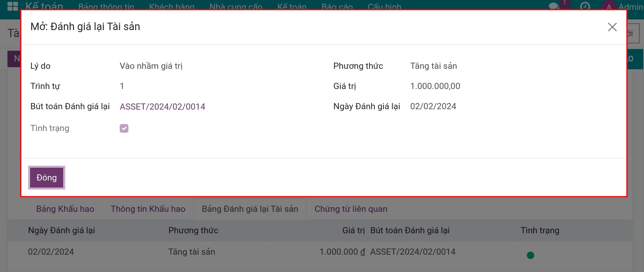Switch to the Thông tin Khấu hao tab

pyautogui.click(x=148, y=209)
